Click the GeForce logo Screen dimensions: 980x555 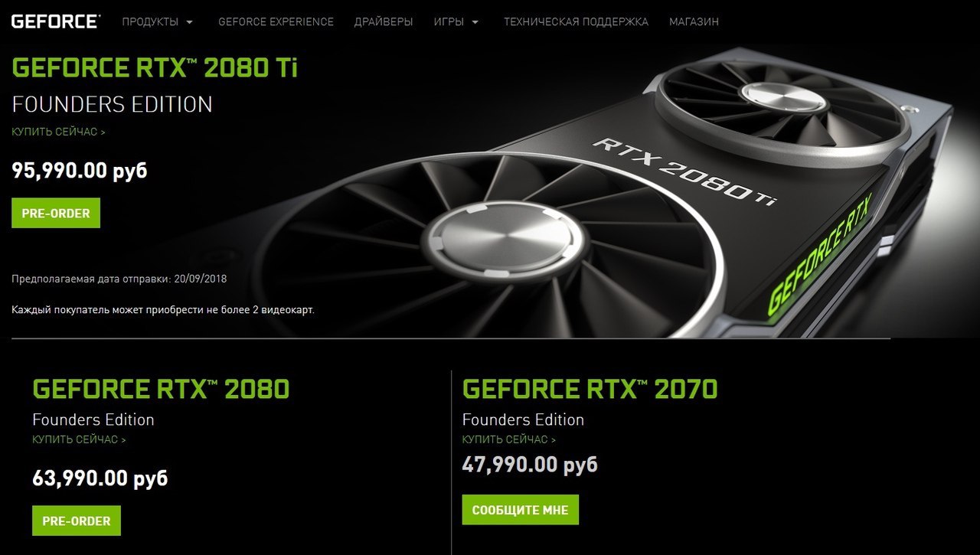click(x=55, y=21)
